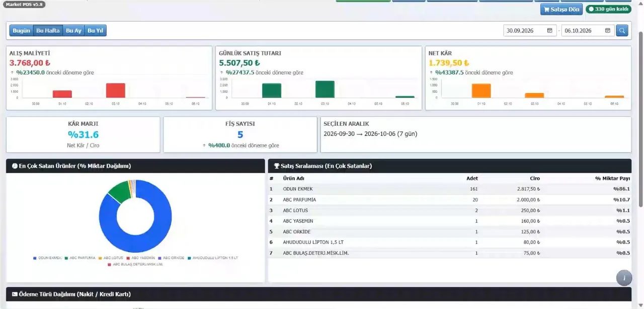This screenshot has width=644, height=309.
Task: Click the magnifier search button beside dates
Action: coord(622,31)
